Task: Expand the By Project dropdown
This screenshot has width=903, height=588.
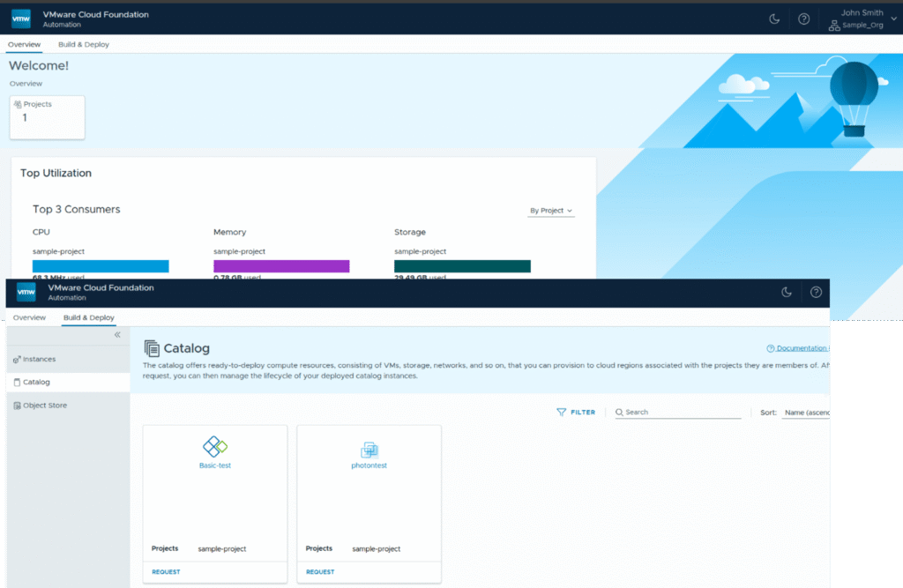Action: (551, 211)
